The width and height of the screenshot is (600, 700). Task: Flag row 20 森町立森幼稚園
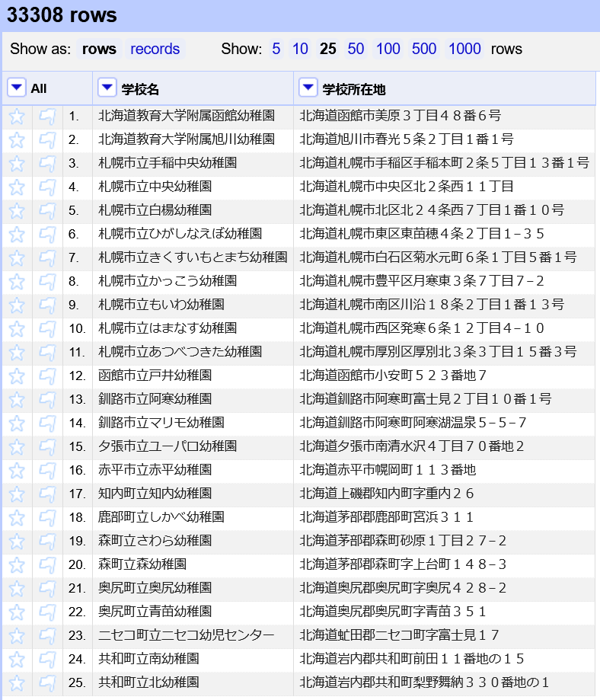tap(47, 566)
